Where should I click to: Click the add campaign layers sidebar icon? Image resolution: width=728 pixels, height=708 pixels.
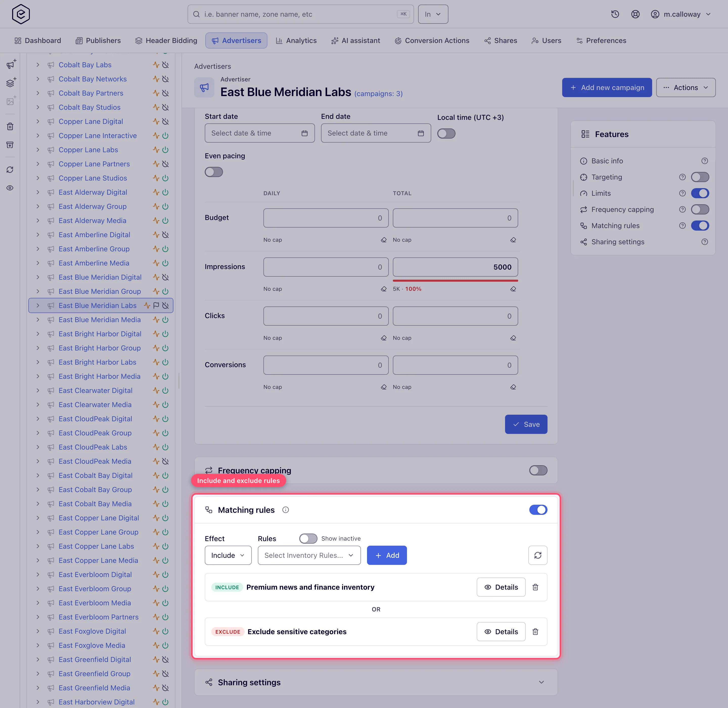click(x=11, y=82)
